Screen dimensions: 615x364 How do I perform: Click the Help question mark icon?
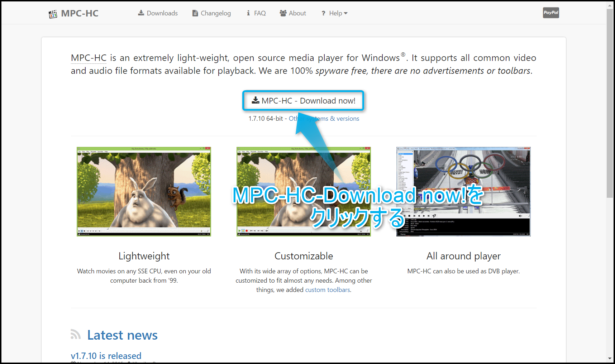pyautogui.click(x=323, y=13)
